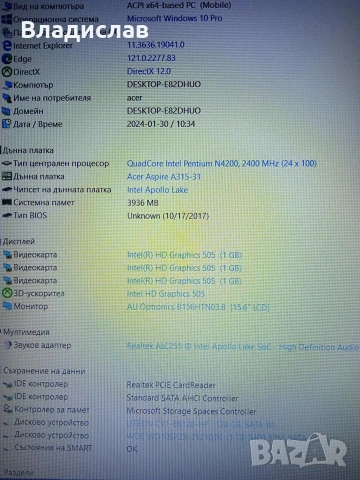Image resolution: width=360 pixels, height=480 pixels.
Task: Open the WDC WD10SPZX disk link
Action: [217, 437]
